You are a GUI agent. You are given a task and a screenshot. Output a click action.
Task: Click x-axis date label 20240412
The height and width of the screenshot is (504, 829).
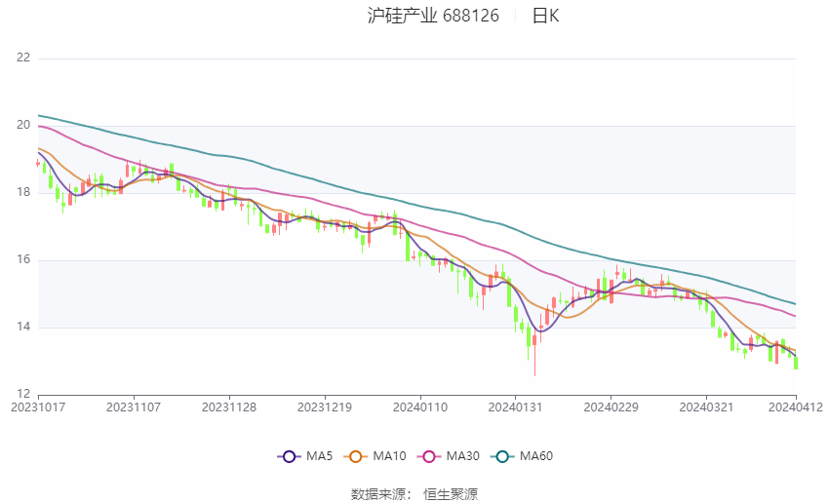(x=796, y=407)
